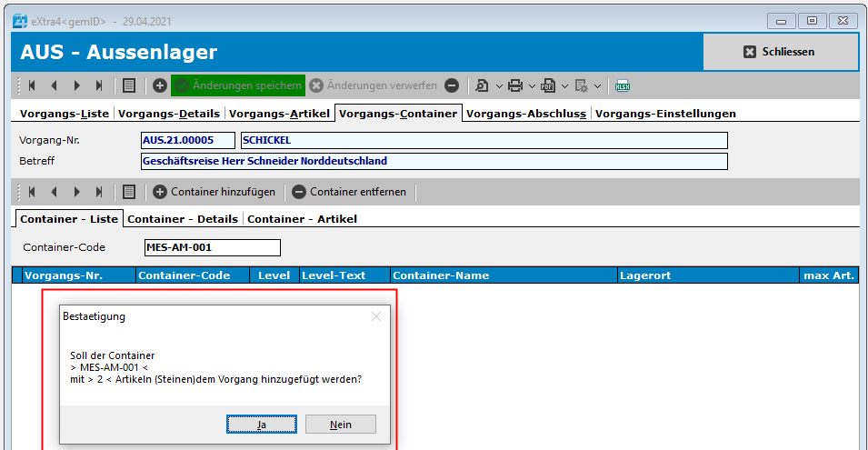
Task: Jump to first record in main toolbar
Action: pos(32,85)
